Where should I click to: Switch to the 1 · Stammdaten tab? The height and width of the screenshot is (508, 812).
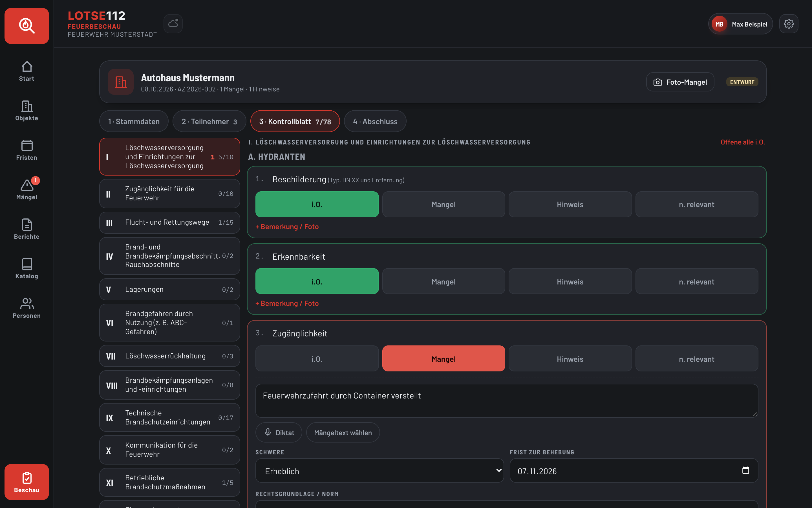[x=134, y=121]
